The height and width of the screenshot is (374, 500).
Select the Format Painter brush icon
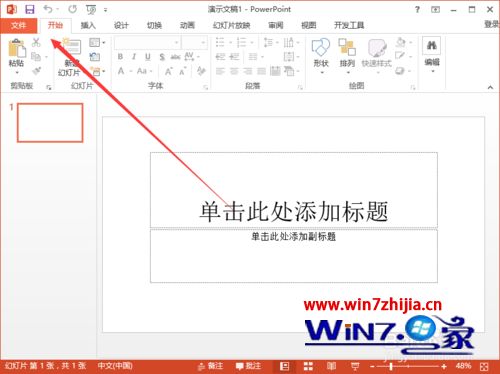[36, 71]
